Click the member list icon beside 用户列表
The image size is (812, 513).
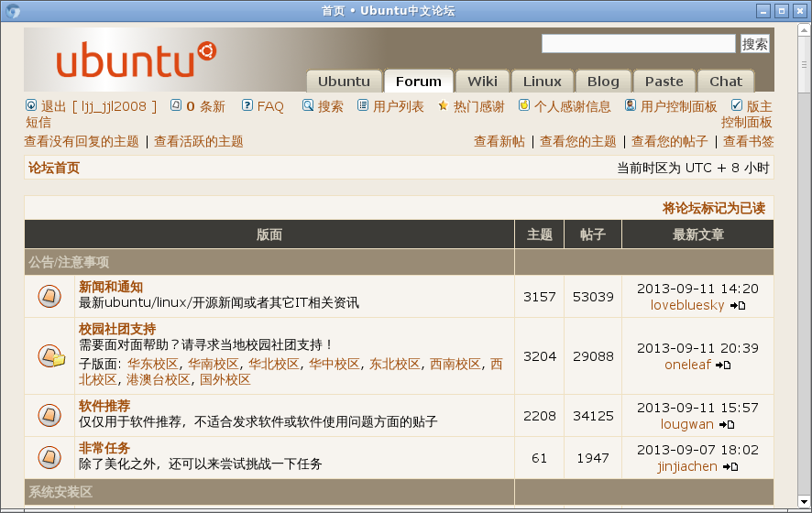[x=363, y=105]
